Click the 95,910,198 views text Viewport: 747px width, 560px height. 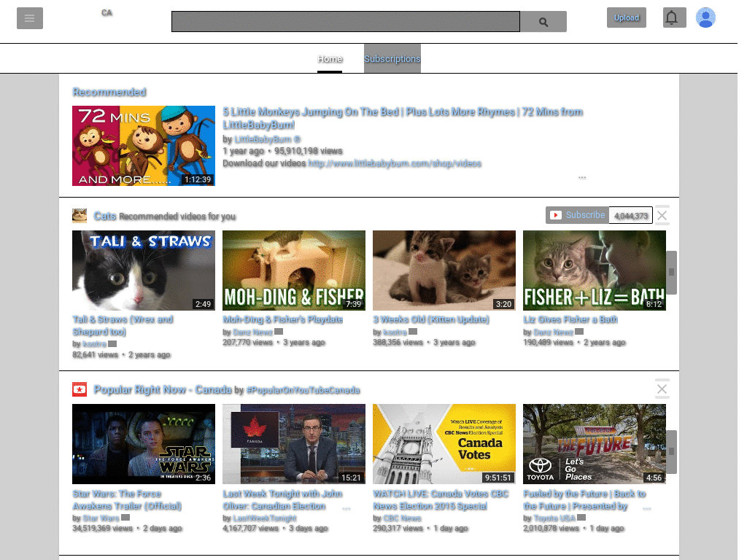[309, 151]
